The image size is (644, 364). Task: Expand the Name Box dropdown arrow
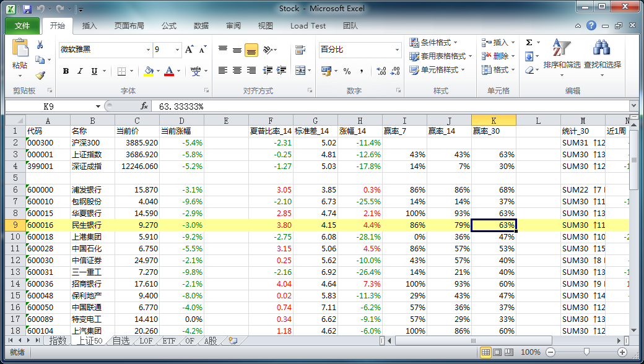[x=98, y=106]
